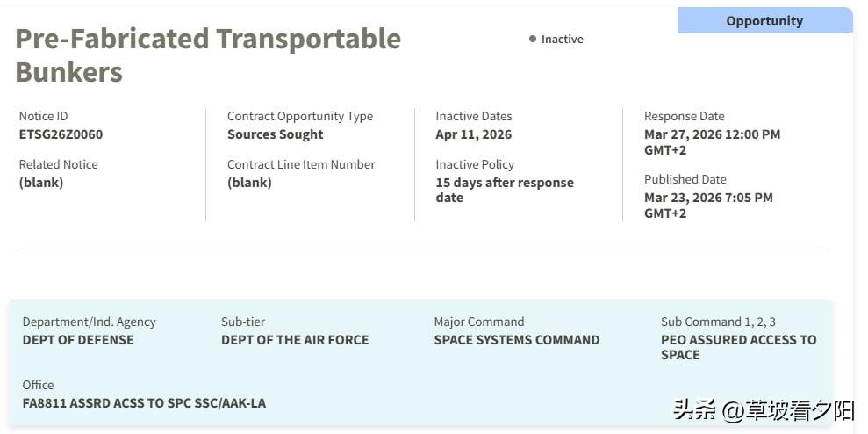868x434 pixels.
Task: Click the Notice ID ETSG26Z0060 value
Action: [x=61, y=134]
